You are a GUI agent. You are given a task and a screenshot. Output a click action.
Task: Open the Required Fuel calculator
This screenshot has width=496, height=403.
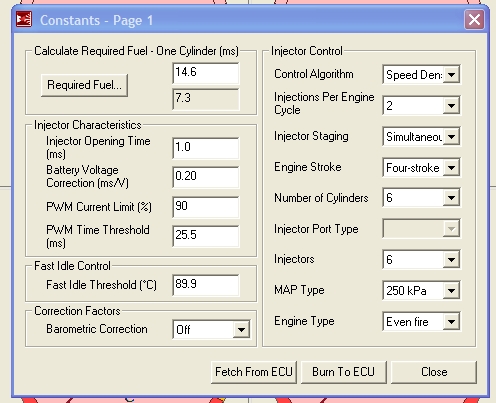[84, 85]
